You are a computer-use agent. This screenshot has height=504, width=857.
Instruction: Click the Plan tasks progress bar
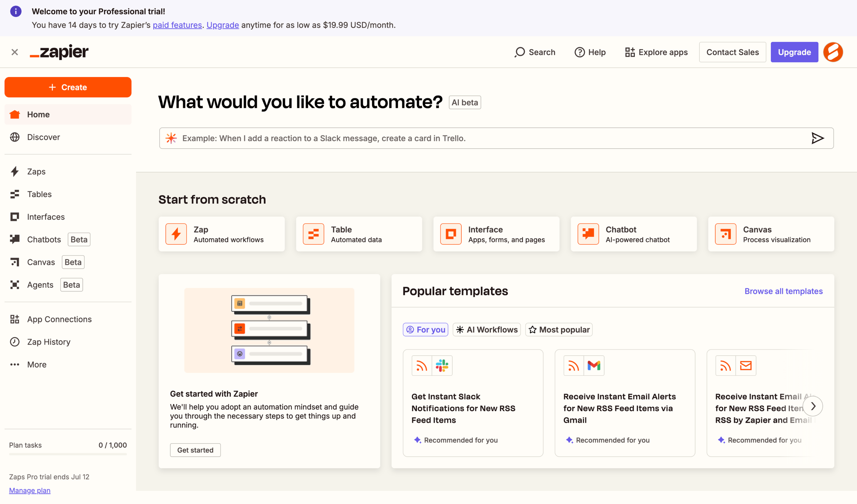[68, 454]
